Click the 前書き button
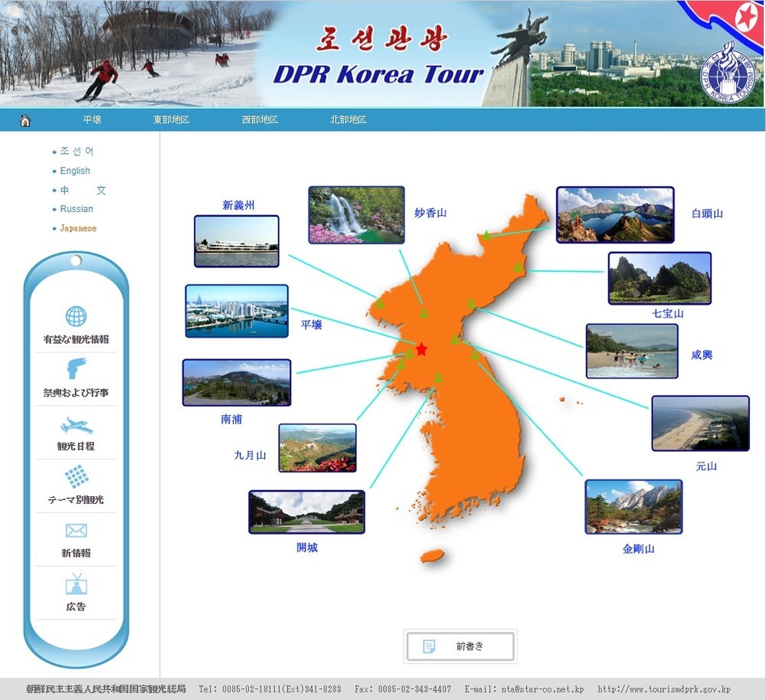The width and height of the screenshot is (766, 700). click(x=460, y=646)
